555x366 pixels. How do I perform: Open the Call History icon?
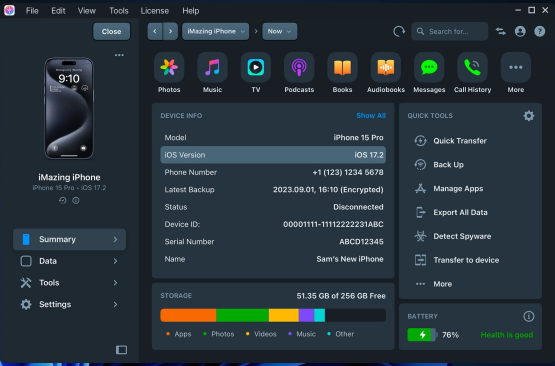click(473, 67)
